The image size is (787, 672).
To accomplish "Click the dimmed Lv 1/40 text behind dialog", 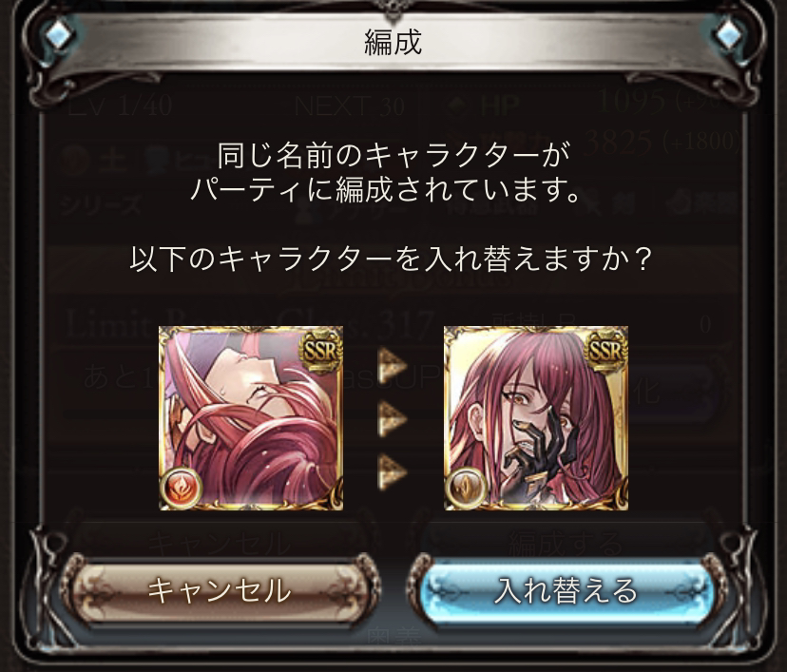I will [121, 106].
